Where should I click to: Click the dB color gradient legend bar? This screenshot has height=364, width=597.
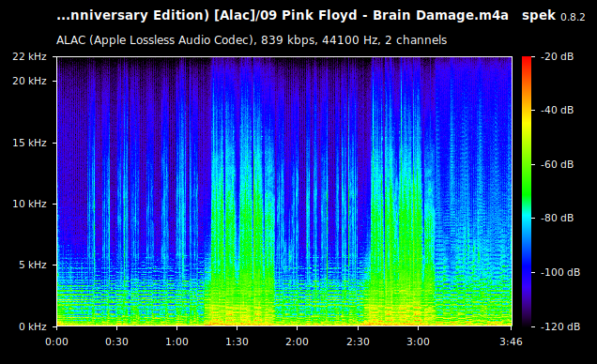click(x=527, y=191)
